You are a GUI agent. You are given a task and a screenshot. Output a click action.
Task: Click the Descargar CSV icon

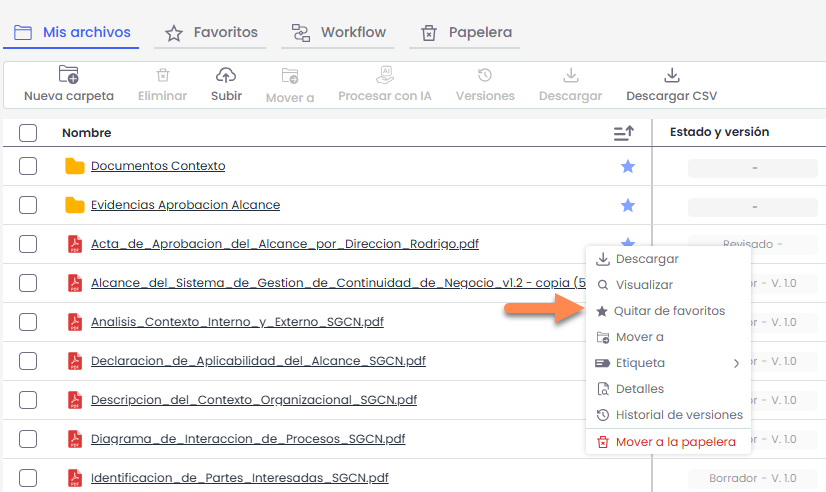point(671,75)
